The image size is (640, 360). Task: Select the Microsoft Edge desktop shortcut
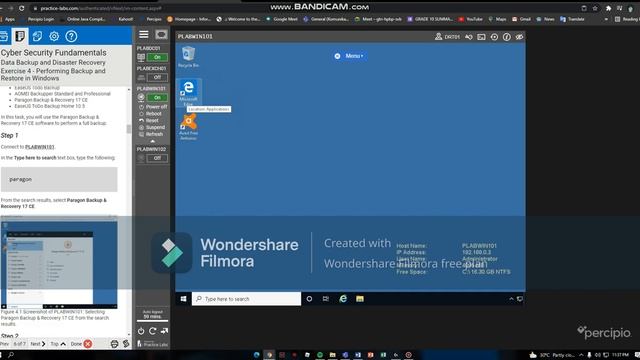coord(188,93)
